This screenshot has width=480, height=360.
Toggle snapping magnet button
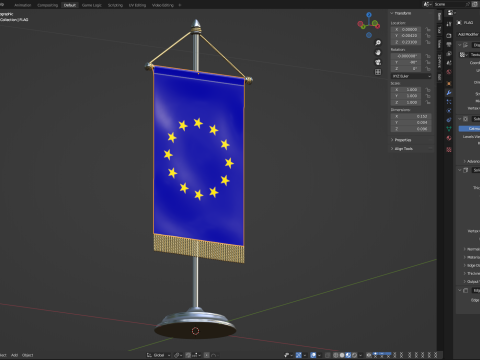point(188,355)
